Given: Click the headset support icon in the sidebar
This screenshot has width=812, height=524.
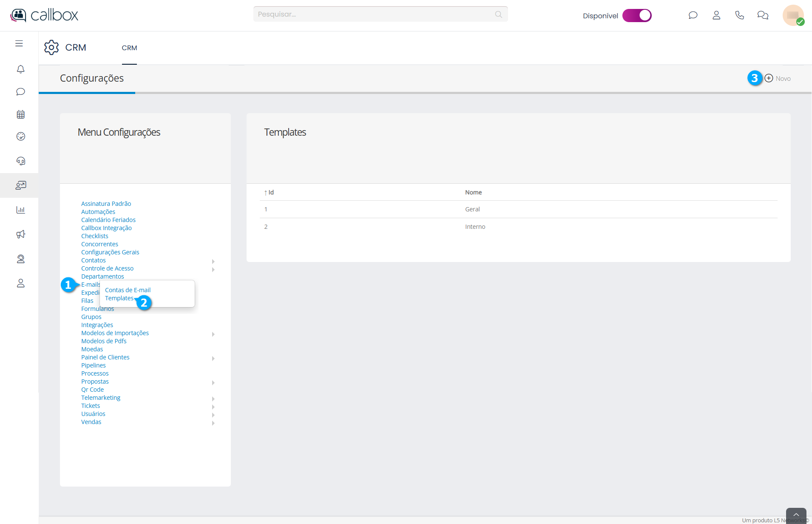Looking at the screenshot, I should point(20,161).
